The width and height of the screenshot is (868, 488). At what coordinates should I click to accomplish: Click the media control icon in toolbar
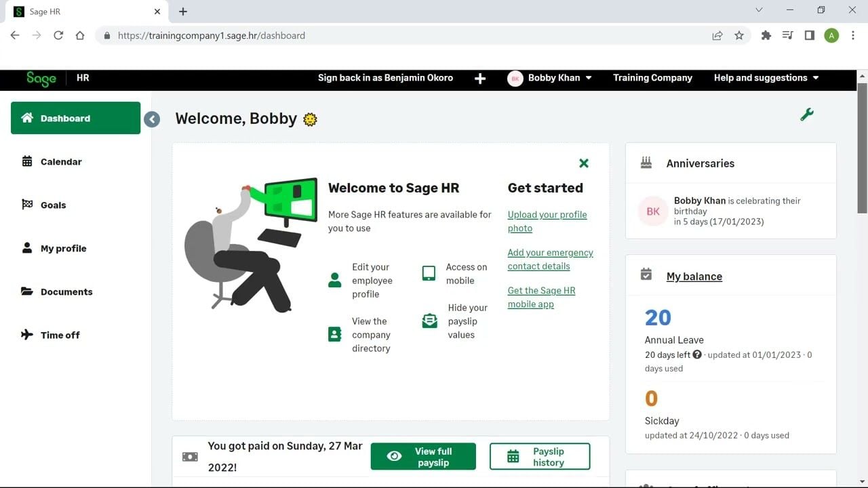point(788,35)
